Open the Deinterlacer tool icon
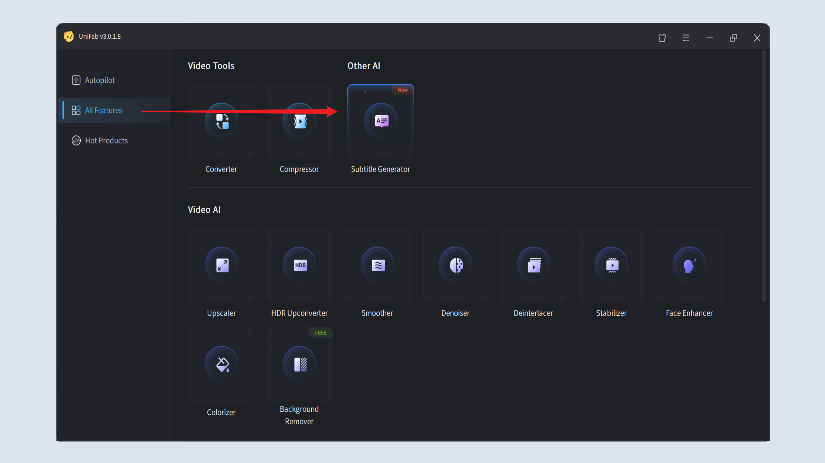 point(533,265)
